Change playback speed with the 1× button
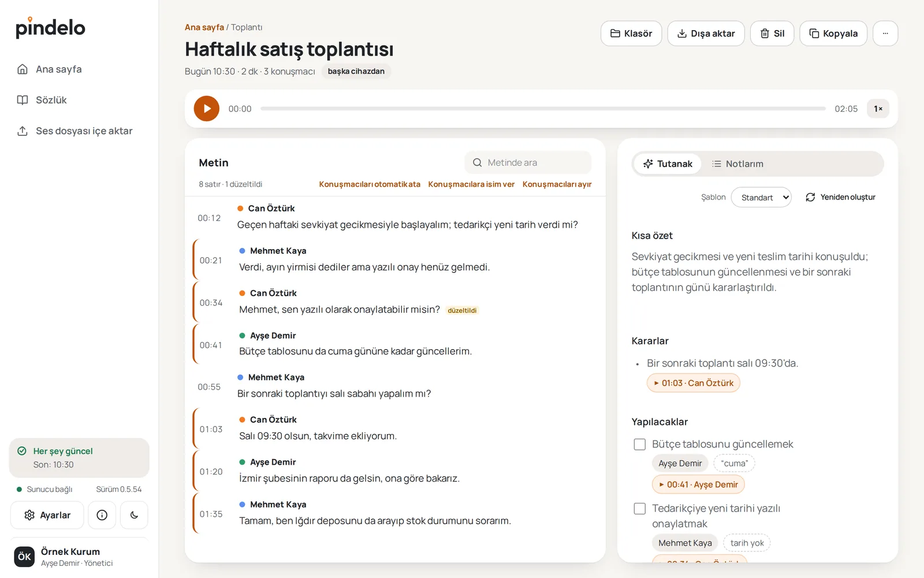Viewport: 924px width, 578px height. coord(878,109)
